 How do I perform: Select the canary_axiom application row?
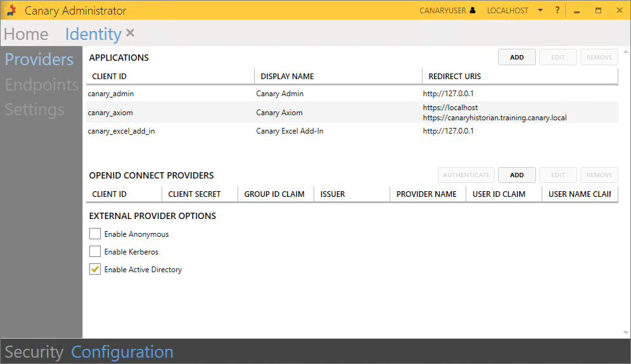click(253, 113)
